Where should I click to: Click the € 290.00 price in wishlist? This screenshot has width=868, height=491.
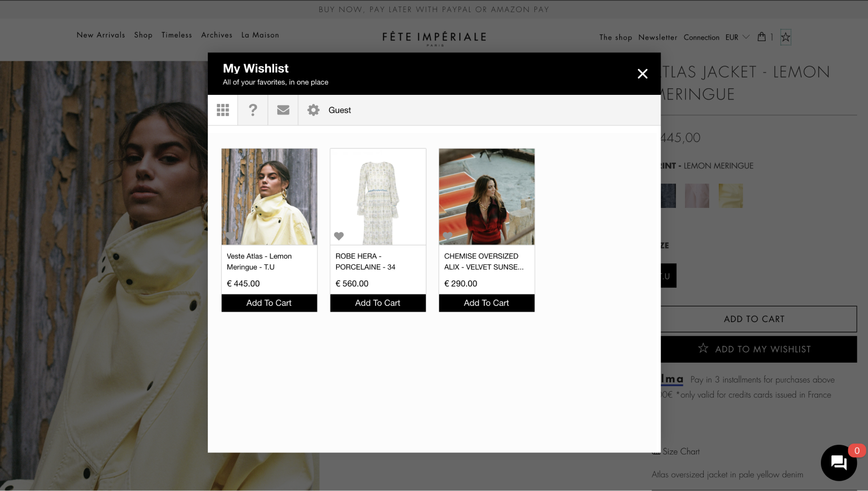(x=461, y=284)
